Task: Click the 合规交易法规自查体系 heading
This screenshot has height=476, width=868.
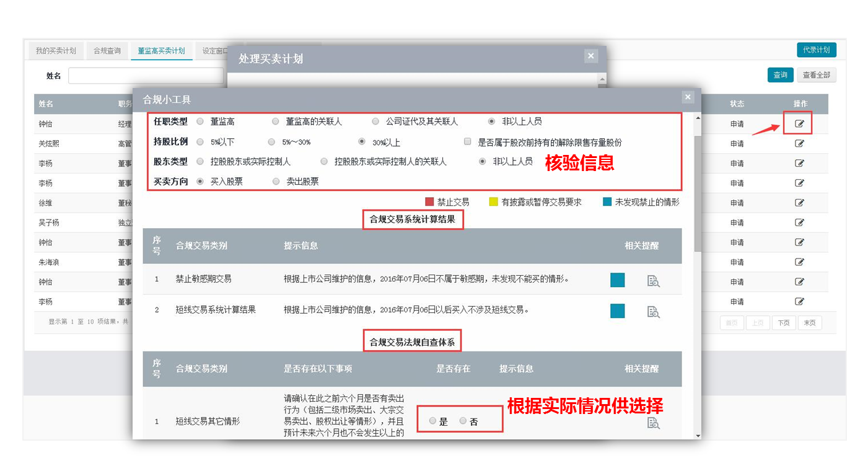Action: [413, 342]
